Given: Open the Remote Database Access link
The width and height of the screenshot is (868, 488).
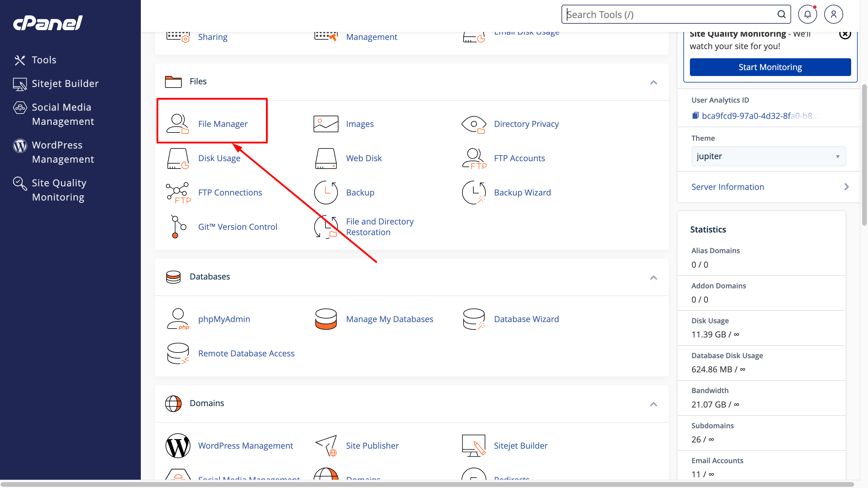Looking at the screenshot, I should (246, 353).
